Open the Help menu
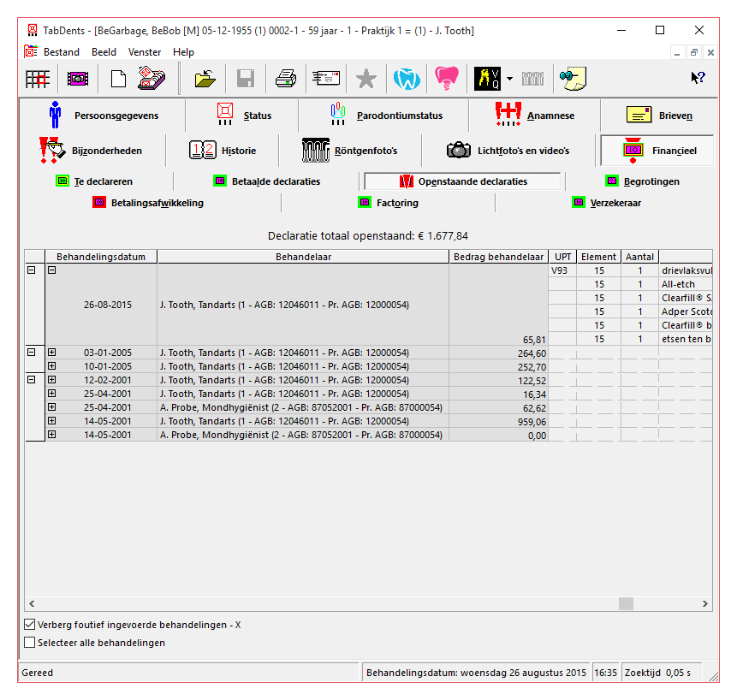737x700 pixels. [183, 52]
